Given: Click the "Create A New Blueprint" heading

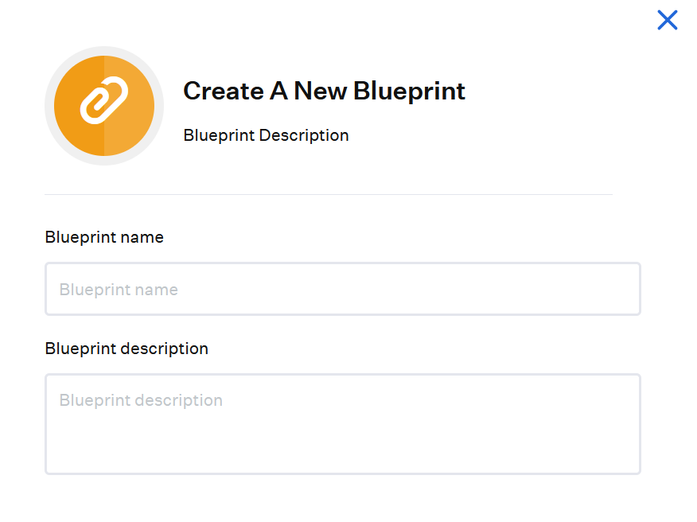Looking at the screenshot, I should tap(324, 91).
